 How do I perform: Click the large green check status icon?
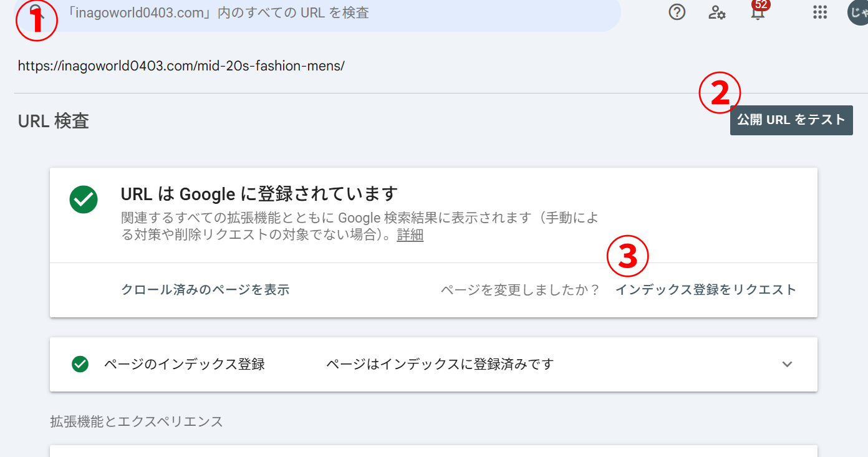84,200
